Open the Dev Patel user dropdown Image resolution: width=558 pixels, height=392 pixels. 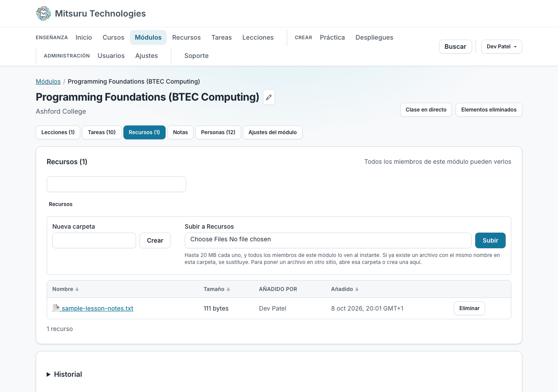click(x=502, y=47)
